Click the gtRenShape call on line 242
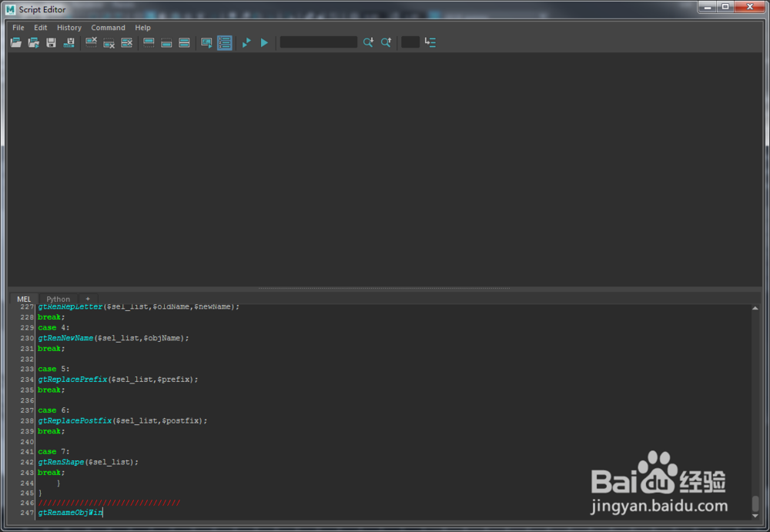The width and height of the screenshot is (770, 532). [x=61, y=462]
